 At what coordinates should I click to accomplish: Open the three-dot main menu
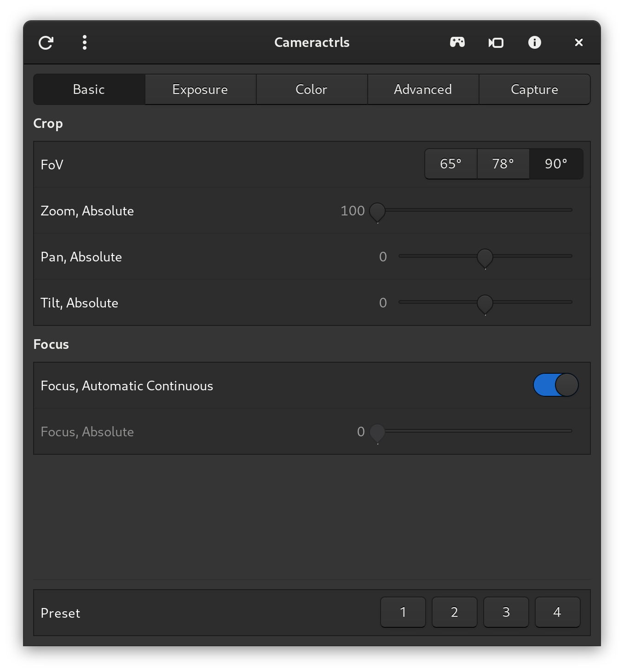click(x=85, y=43)
